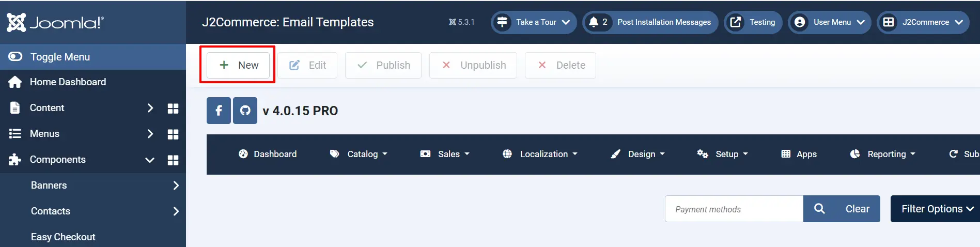This screenshot has height=247, width=980.
Task: Expand the Content menu chevron
Action: pos(150,108)
